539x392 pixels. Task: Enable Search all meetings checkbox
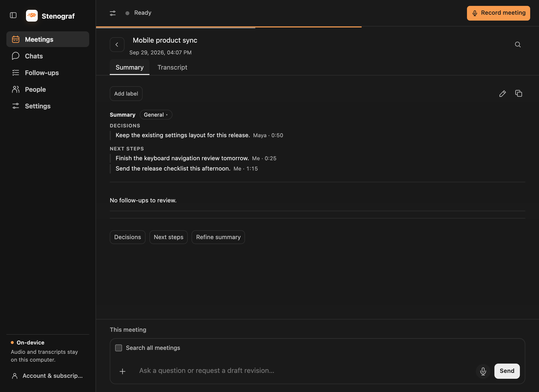pyautogui.click(x=119, y=348)
